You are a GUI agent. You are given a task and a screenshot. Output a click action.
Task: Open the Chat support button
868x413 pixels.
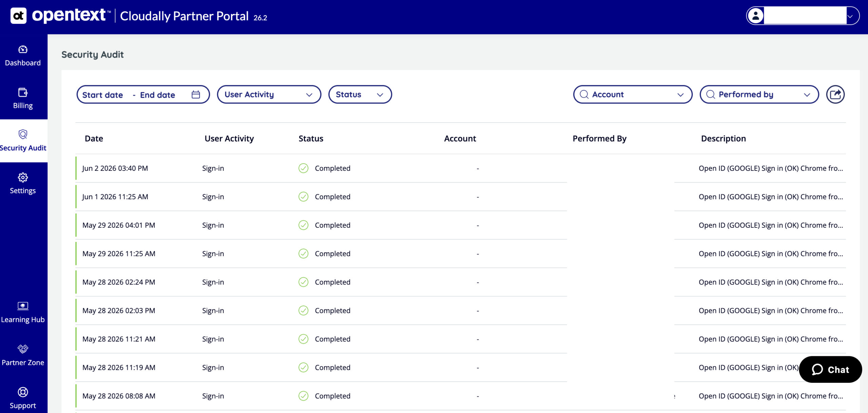pyautogui.click(x=830, y=370)
